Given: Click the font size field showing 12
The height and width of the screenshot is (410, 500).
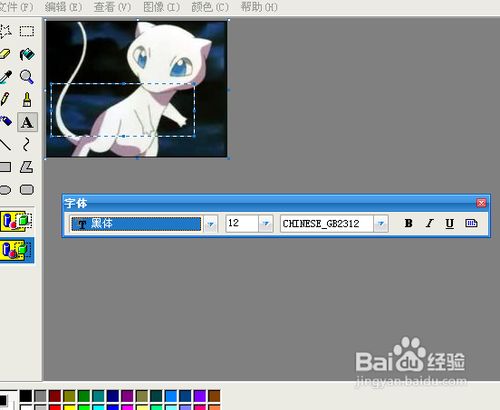Looking at the screenshot, I should click(x=242, y=223).
